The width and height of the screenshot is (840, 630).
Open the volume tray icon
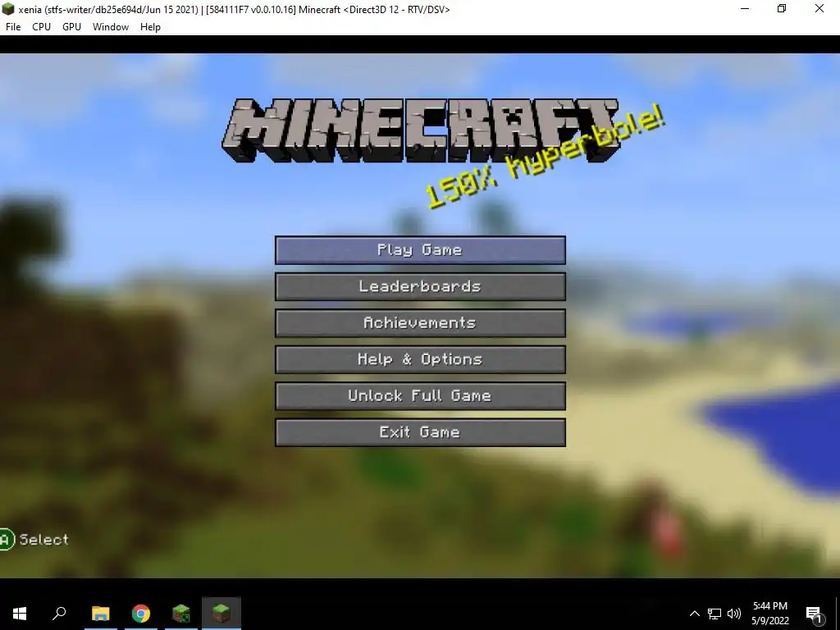734,614
